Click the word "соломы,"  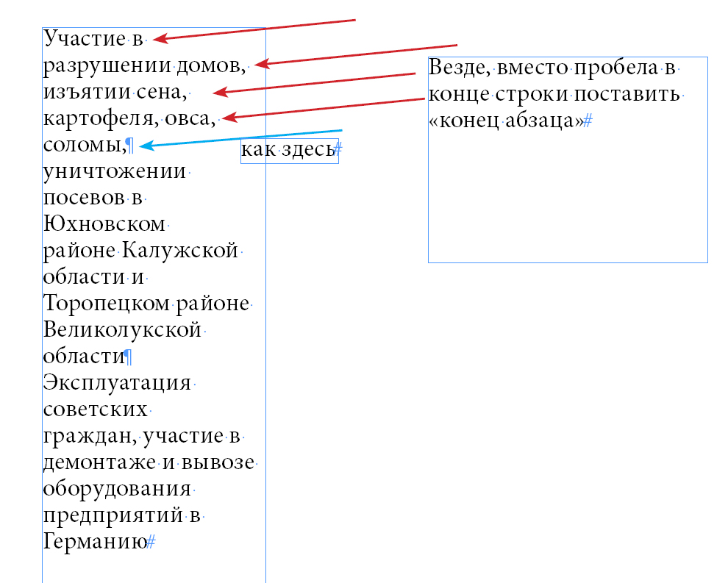(85, 145)
